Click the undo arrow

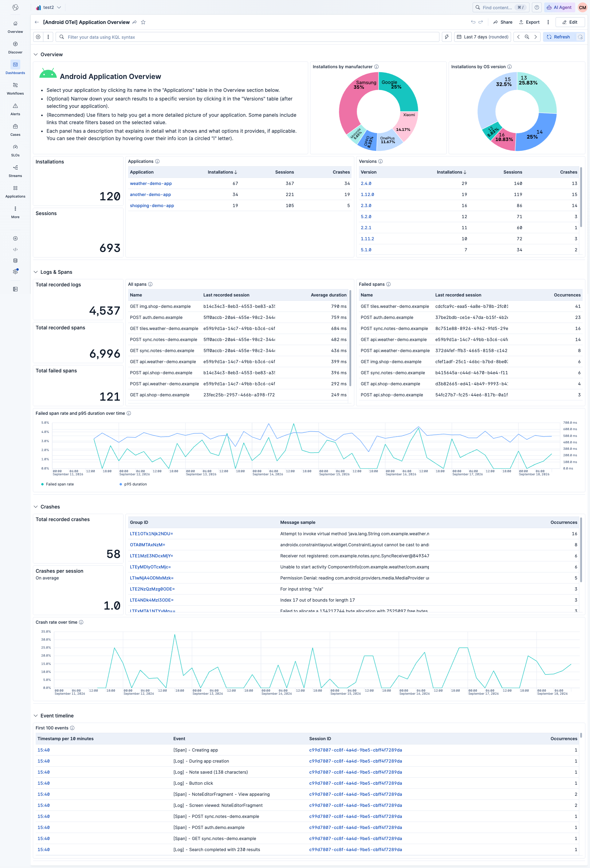(x=473, y=22)
